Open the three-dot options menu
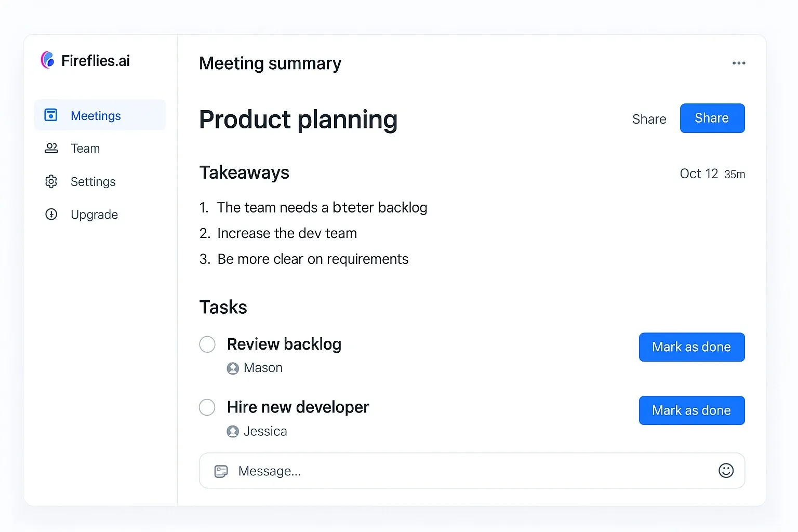The width and height of the screenshot is (798, 532). [738, 63]
